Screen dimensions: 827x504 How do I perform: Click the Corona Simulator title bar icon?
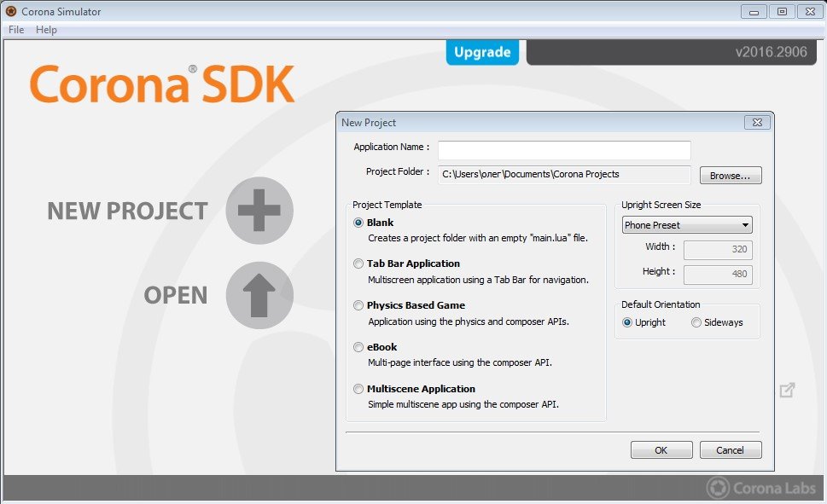click(10, 11)
